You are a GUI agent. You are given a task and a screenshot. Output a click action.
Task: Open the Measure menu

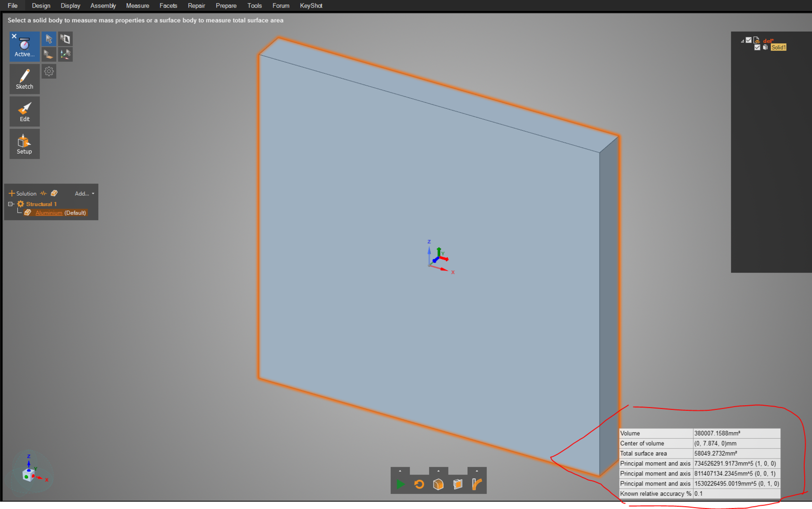click(137, 6)
